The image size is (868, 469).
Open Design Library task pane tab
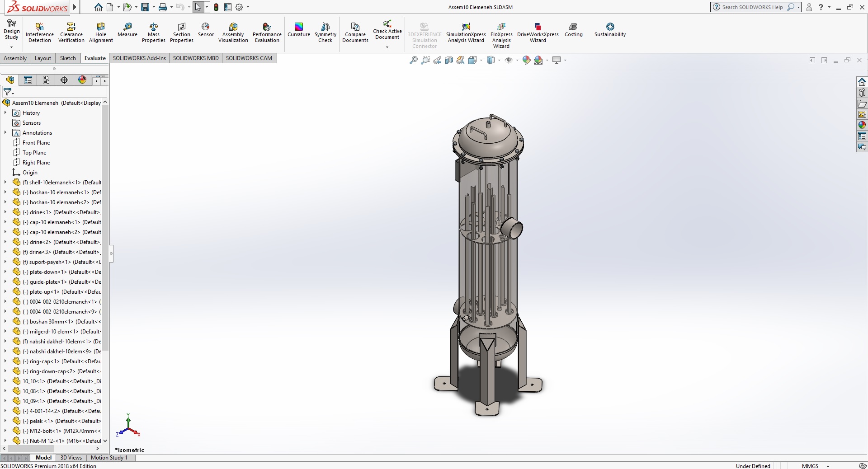862,93
